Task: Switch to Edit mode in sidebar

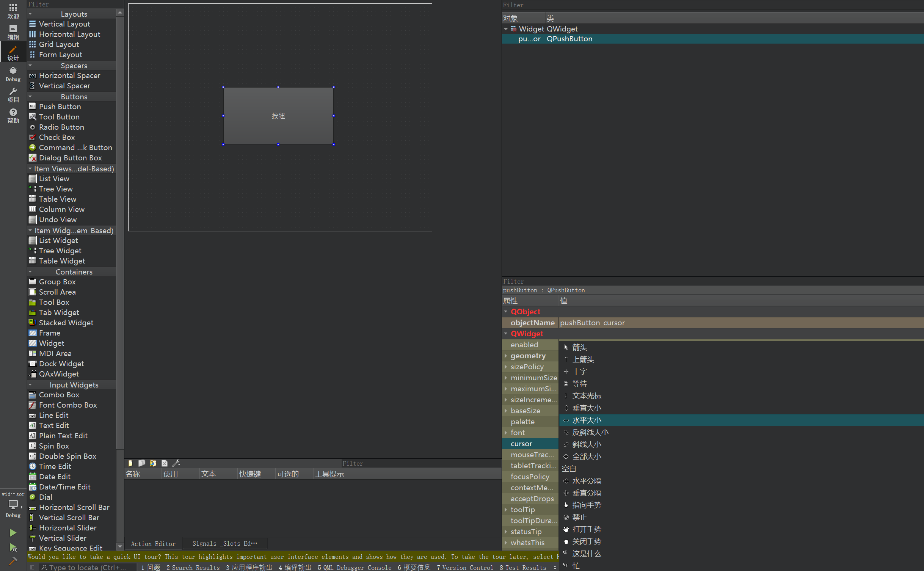Action: [x=13, y=32]
